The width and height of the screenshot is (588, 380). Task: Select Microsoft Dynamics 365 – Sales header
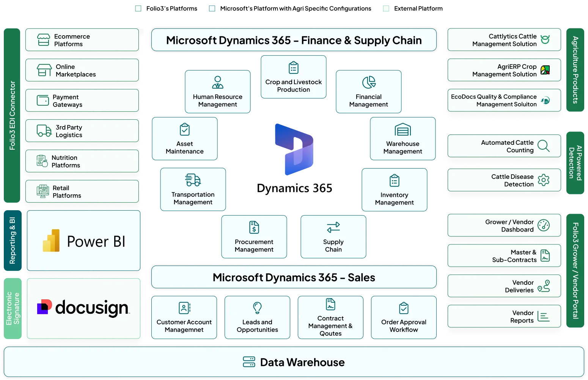coord(294,277)
